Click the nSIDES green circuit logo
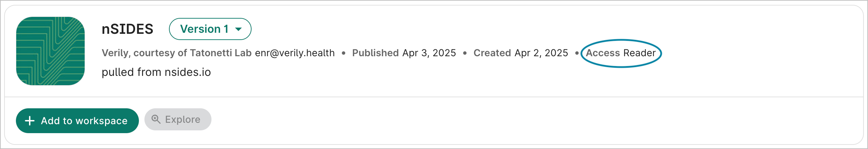Image resolution: width=868 pixels, height=149 pixels. point(50,51)
